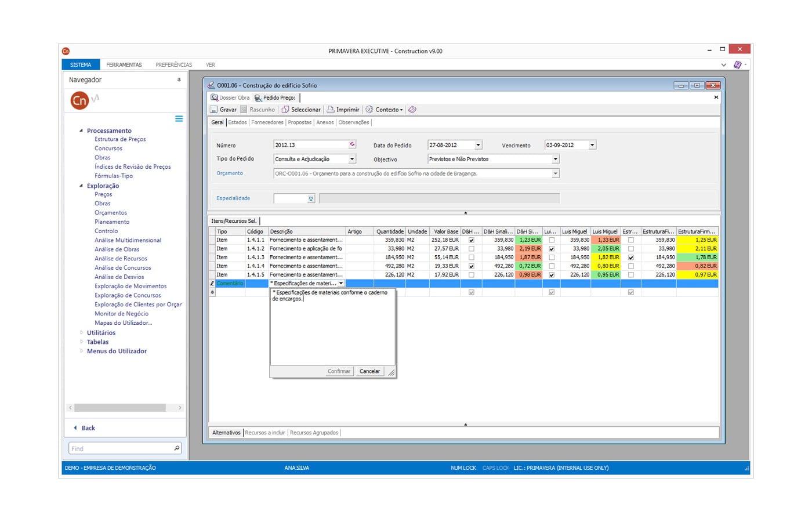Screen dimensions: 812x522
Task: Open the FERRAMENTAS ribbon tab
Action: [124, 65]
